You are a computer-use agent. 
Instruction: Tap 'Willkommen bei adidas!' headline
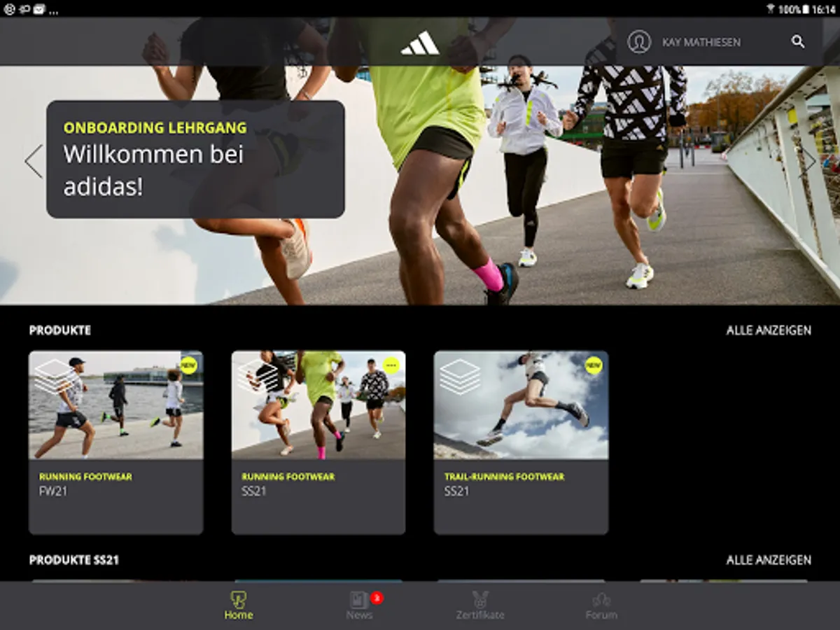tap(153, 171)
